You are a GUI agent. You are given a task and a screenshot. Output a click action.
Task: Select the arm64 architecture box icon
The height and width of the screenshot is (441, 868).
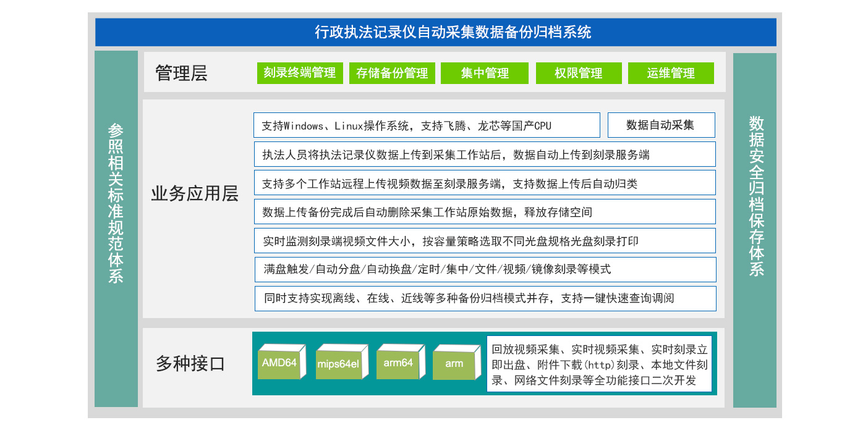398,364
